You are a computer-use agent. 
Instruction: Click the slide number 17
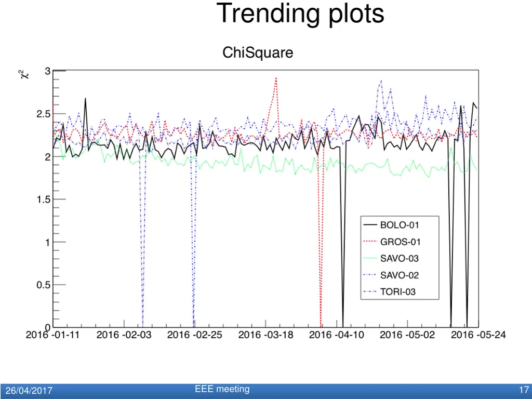pyautogui.click(x=524, y=390)
